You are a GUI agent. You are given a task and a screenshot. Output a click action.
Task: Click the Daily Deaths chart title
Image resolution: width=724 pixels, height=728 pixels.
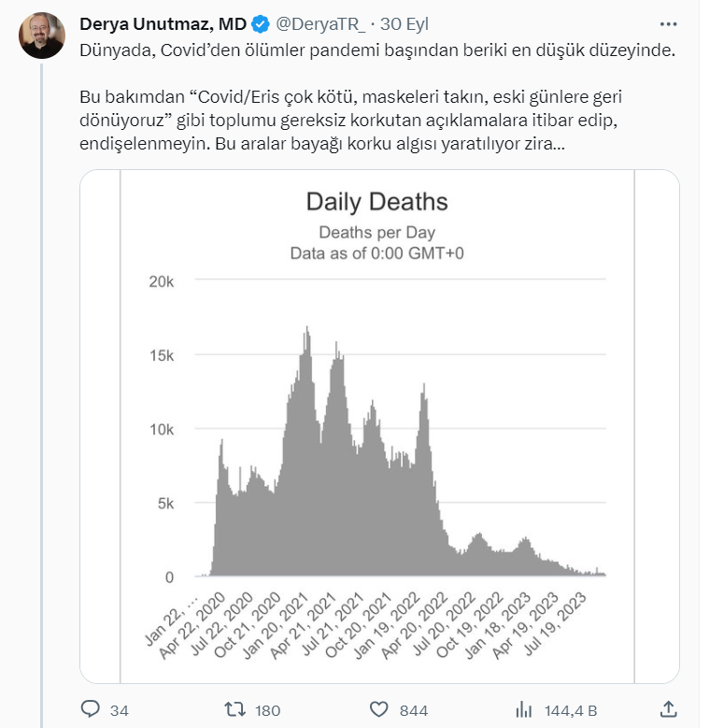[x=376, y=202]
